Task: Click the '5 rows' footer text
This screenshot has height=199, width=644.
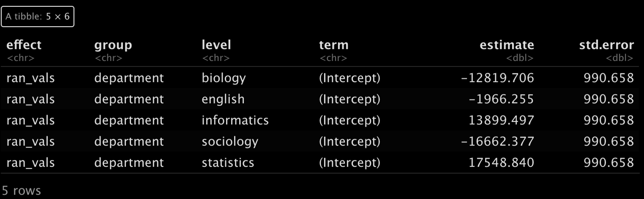Action: click(x=21, y=191)
